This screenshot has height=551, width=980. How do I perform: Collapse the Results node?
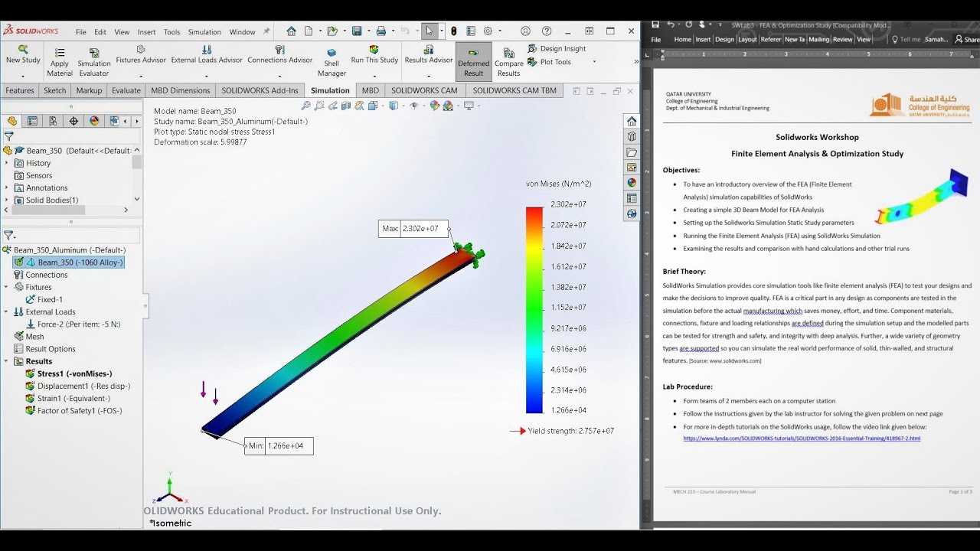pos(7,361)
